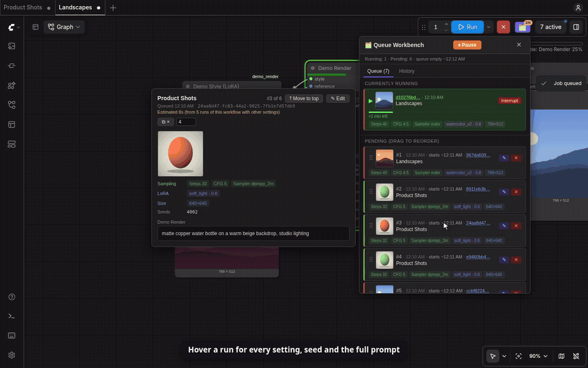
Task: Switch to the Product Shots workflow tab
Action: click(27, 7)
